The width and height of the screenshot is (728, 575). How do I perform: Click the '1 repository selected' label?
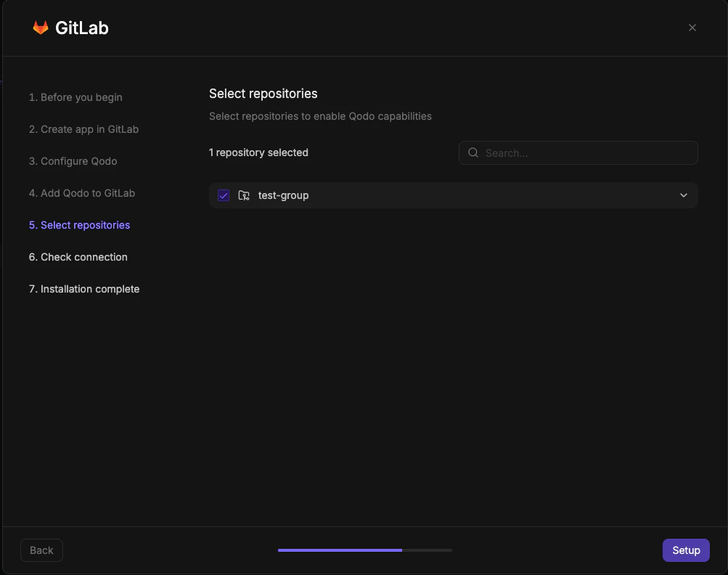pos(258,152)
